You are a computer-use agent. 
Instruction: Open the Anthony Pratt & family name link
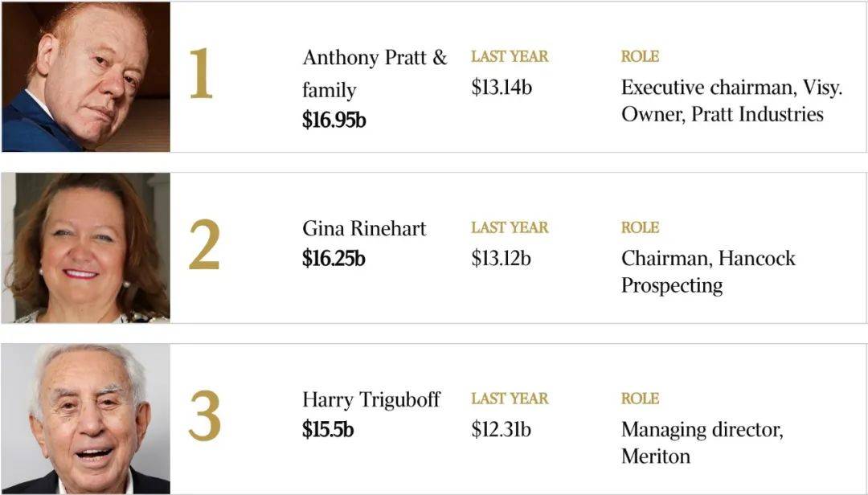(375, 74)
